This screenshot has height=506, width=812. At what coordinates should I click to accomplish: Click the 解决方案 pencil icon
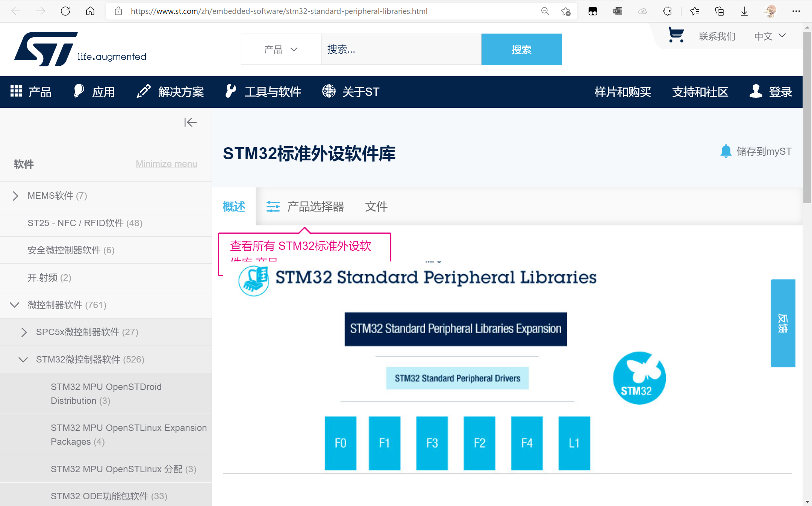[143, 91]
